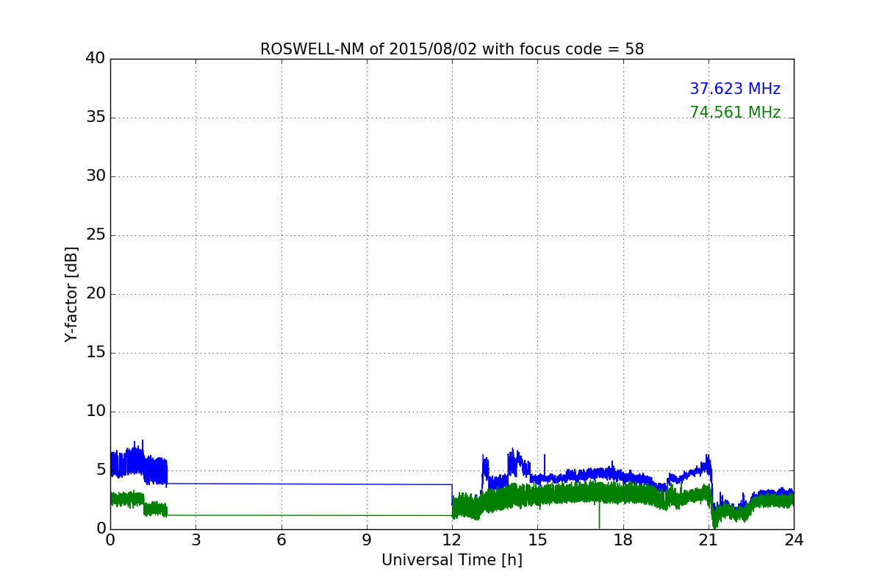Image resolution: width=882 pixels, height=588 pixels.
Task: Click the x-axis tick label 3
Action: [x=196, y=540]
